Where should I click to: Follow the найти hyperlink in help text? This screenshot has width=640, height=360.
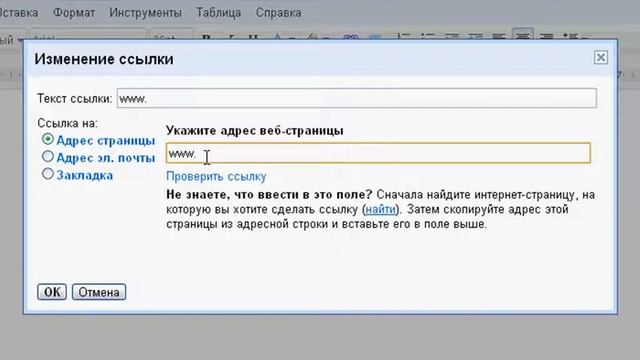(380, 209)
